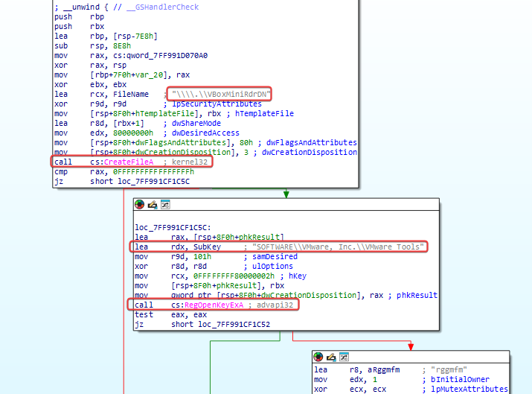Click the advapi32 comment

coord(275,305)
